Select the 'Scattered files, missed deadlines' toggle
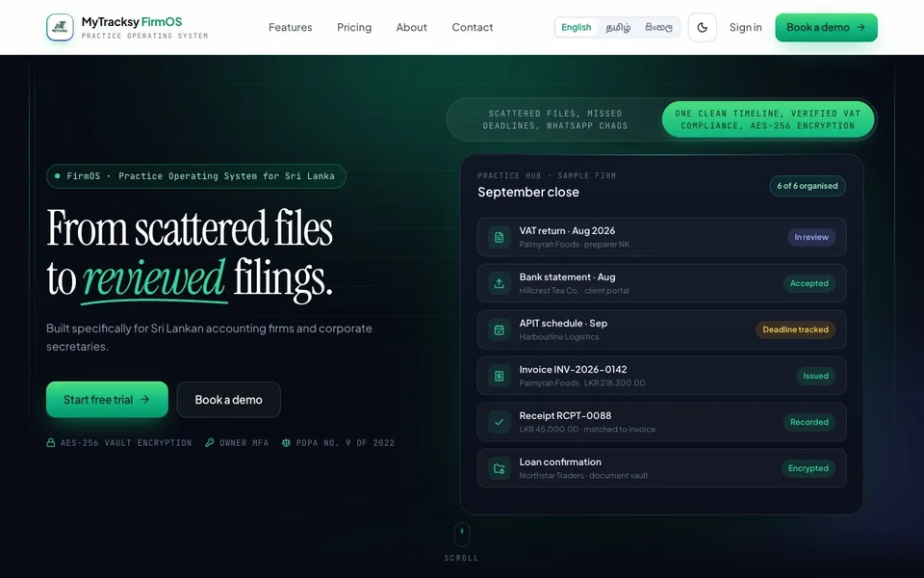The height and width of the screenshot is (578, 924). click(x=555, y=119)
